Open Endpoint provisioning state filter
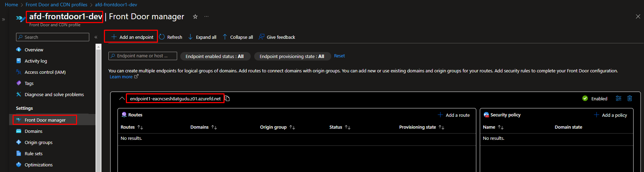This screenshot has width=644, height=172. 292,56
